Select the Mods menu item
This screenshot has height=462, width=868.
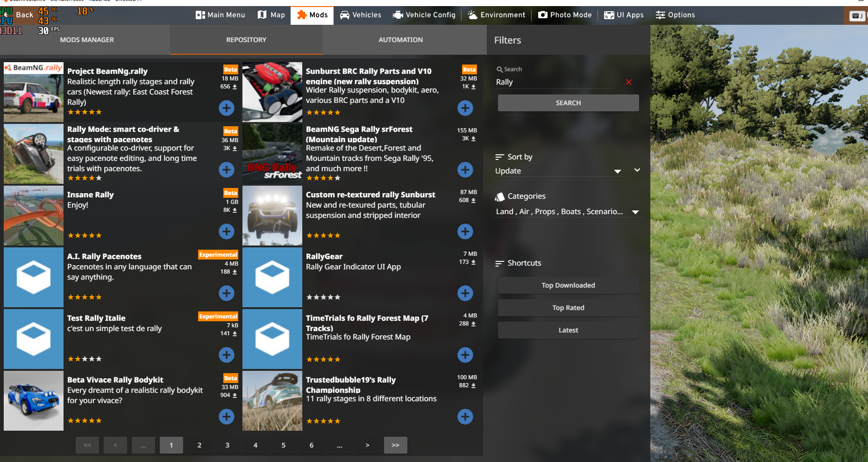[312, 15]
